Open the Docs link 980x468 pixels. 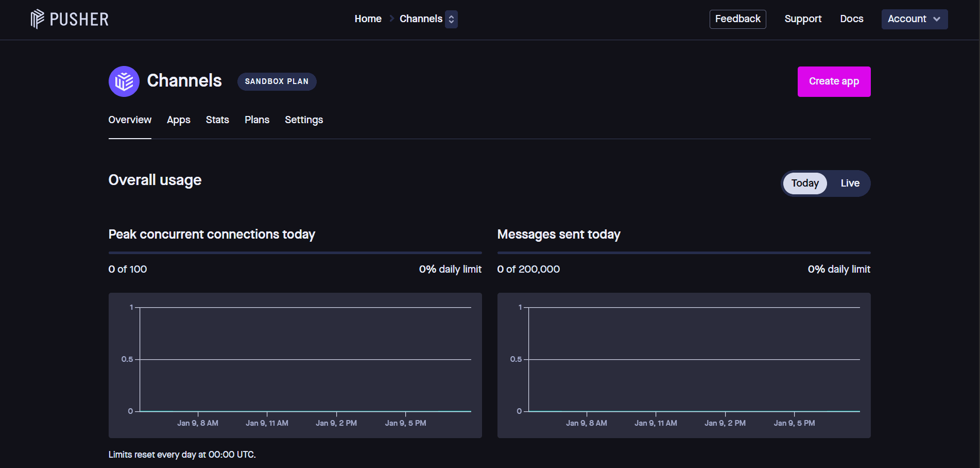pyautogui.click(x=851, y=19)
